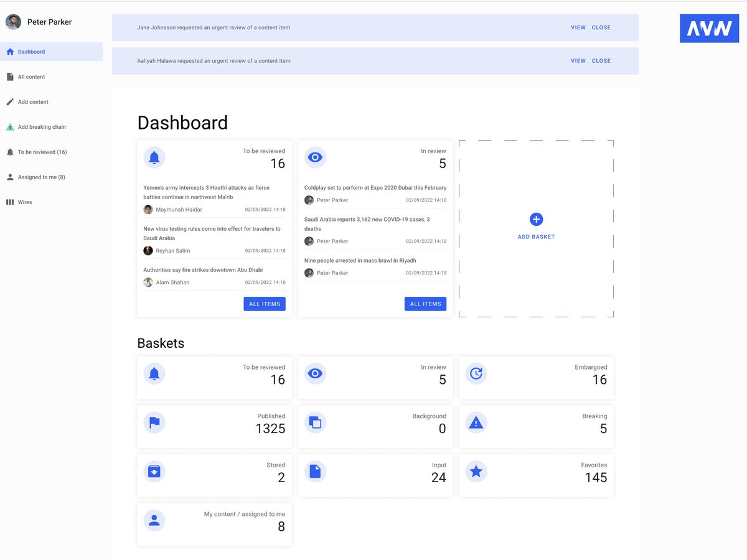
Task: Go to Dashboard in sidebar
Action: (x=51, y=52)
